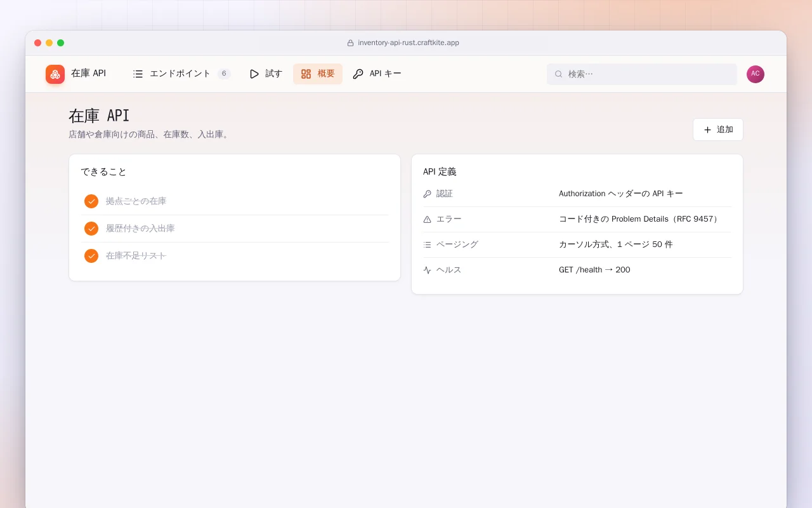Click the pulse icon next to ヘルス
The image size is (812, 508).
point(428,270)
